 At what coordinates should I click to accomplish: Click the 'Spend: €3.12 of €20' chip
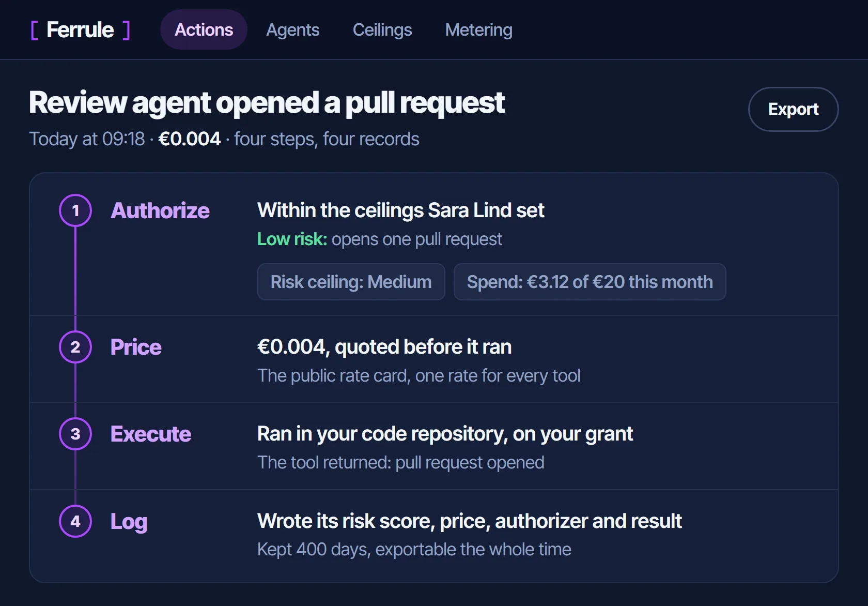coord(590,282)
